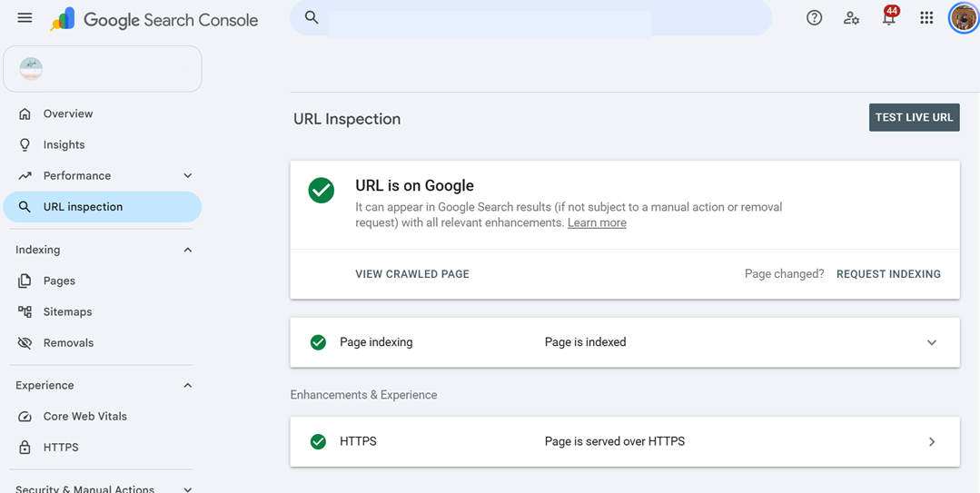980x493 pixels.
Task: Open the property selector box
Action: coord(103,69)
